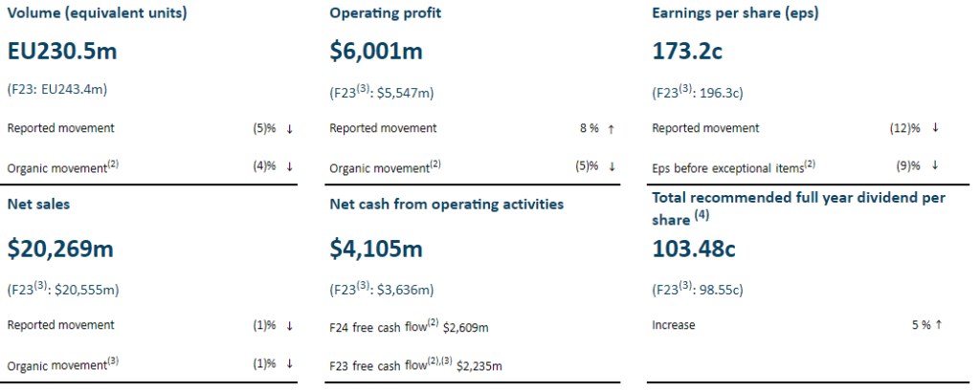Click the down arrow for EPS reported movement
The image size is (980, 390).
tap(935, 128)
